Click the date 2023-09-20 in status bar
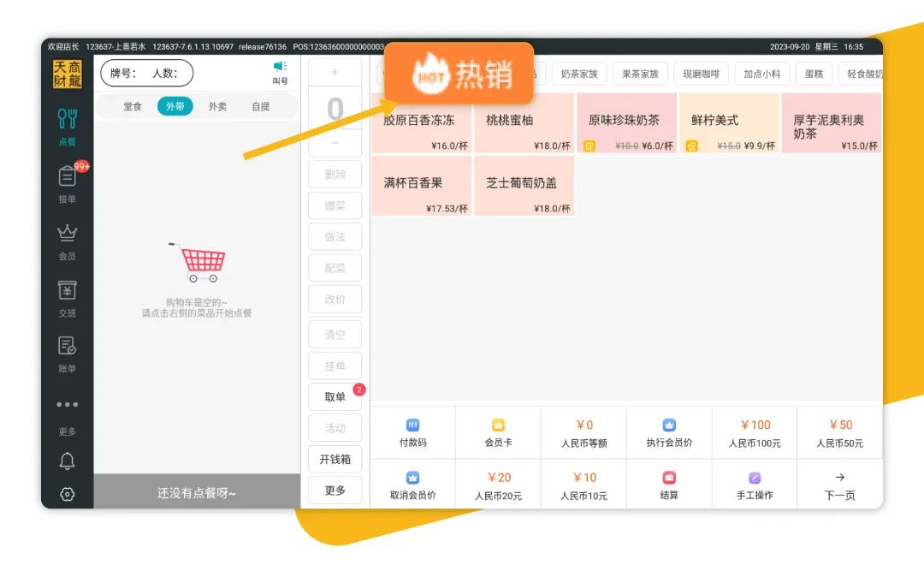 point(790,46)
